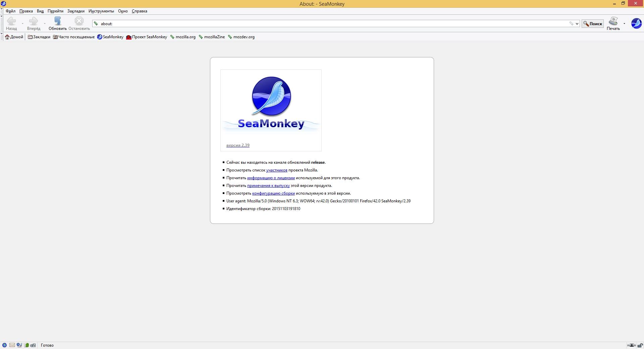Open Address Book icon in status bar

[x=26, y=345]
